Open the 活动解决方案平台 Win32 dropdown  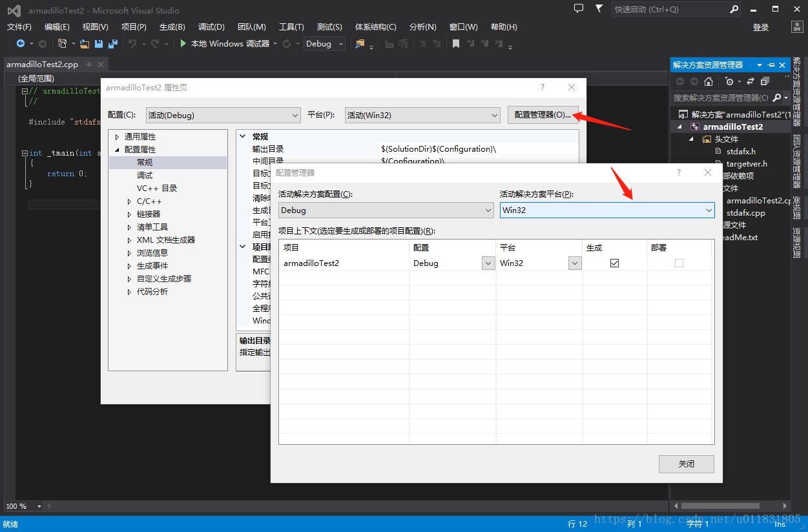[607, 210]
